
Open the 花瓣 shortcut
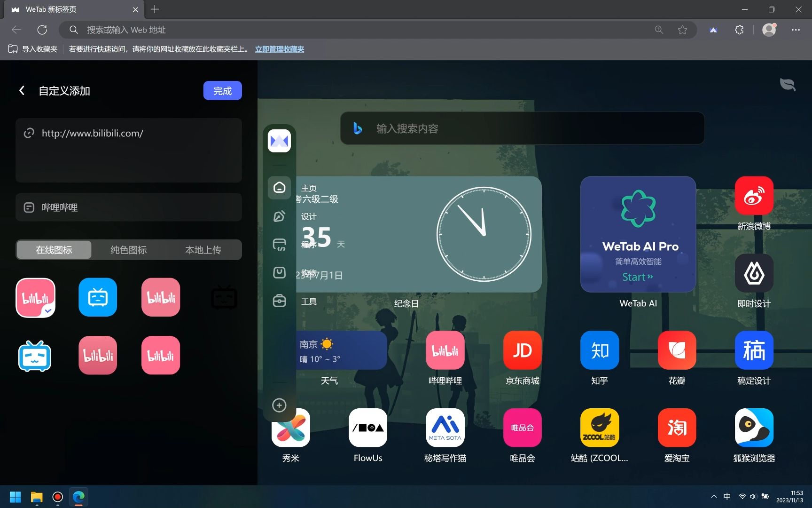(677, 350)
